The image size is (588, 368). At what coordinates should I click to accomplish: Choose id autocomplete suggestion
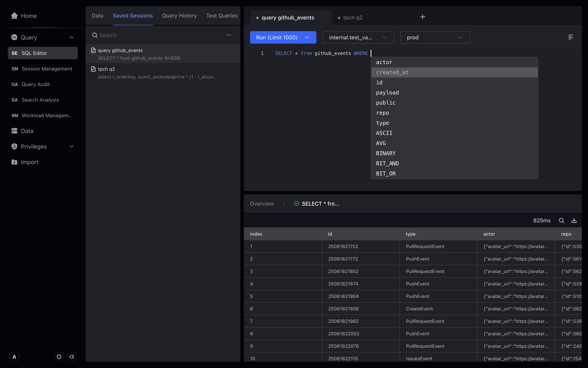point(454,83)
